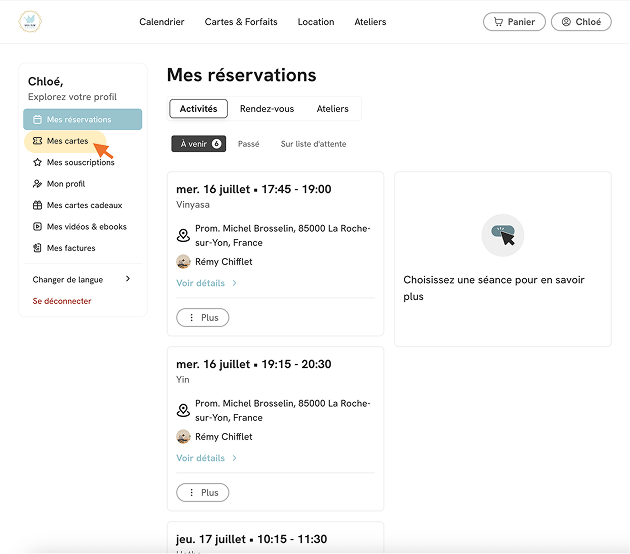
Task: Show Passé reservations
Action: point(248,144)
